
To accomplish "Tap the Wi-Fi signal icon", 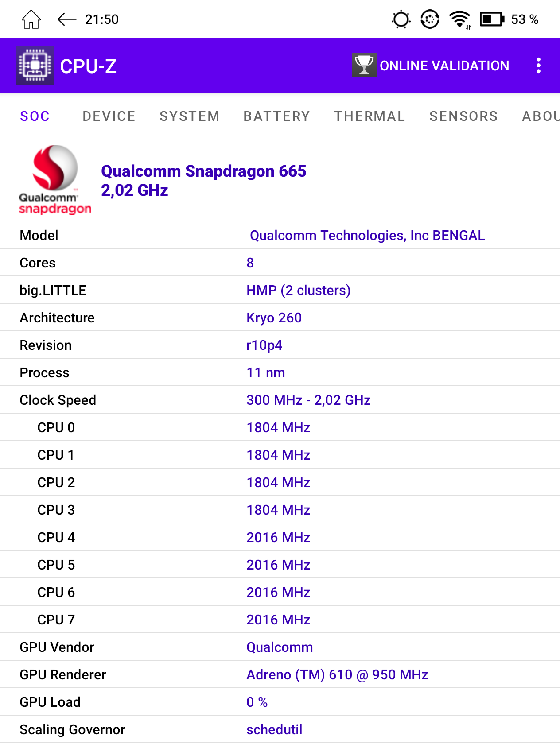I will (459, 19).
